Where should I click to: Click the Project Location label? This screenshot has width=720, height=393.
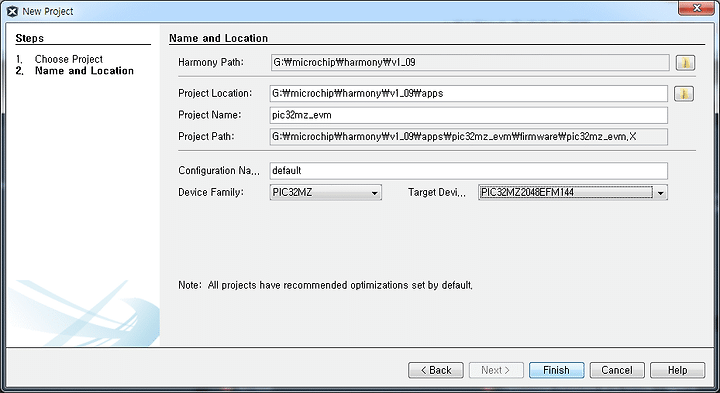215,94
